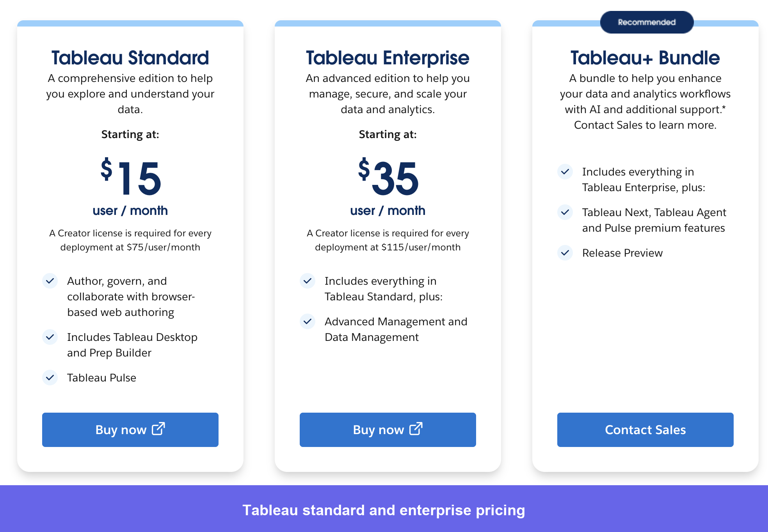Click the checkmark next to Tableau Desktop and Prep Builder
The height and width of the screenshot is (532, 768).
pyautogui.click(x=50, y=337)
